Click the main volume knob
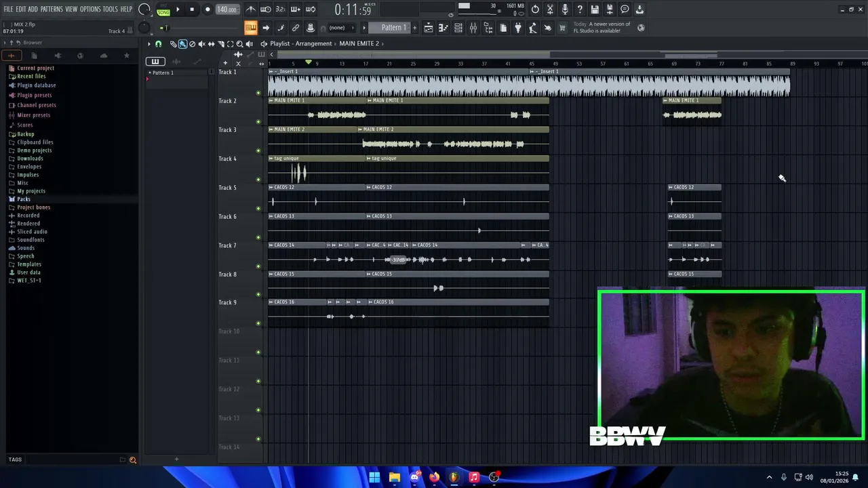Screen dimensions: 868x488 (144, 9)
